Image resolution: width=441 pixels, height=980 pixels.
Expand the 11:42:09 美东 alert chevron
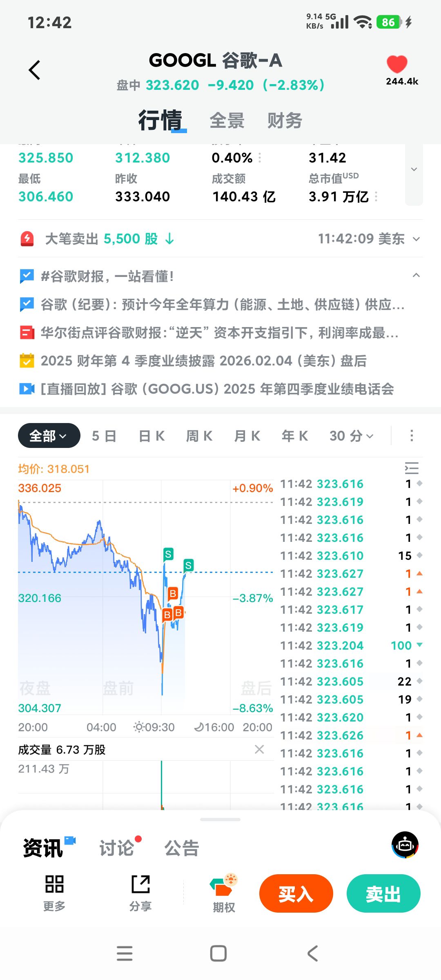[416, 239]
